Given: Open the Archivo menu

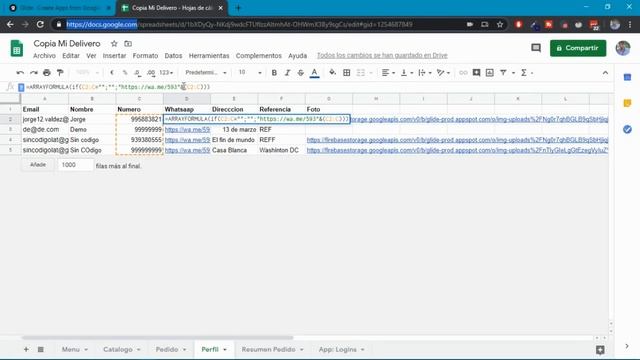Looking at the screenshot, I should pos(44,56).
